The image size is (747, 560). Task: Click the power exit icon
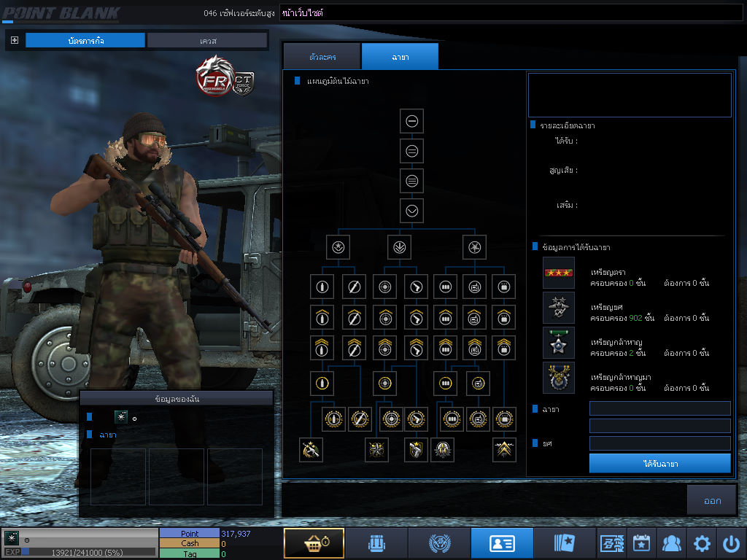[x=731, y=542]
